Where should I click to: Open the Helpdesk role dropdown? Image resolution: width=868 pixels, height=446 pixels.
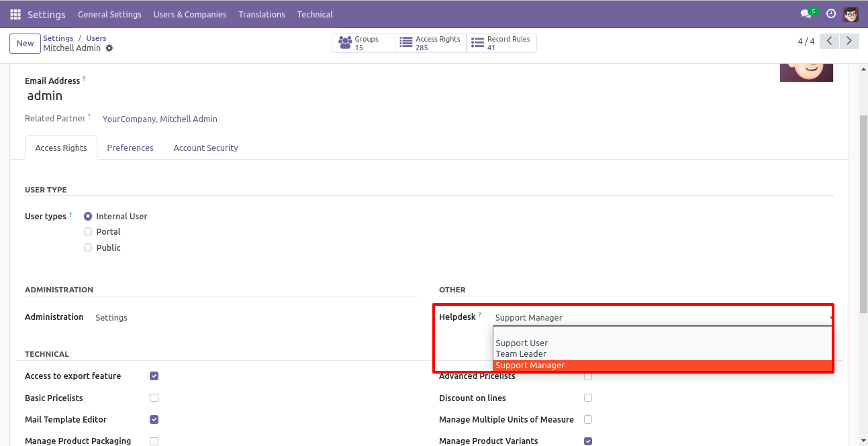click(663, 317)
